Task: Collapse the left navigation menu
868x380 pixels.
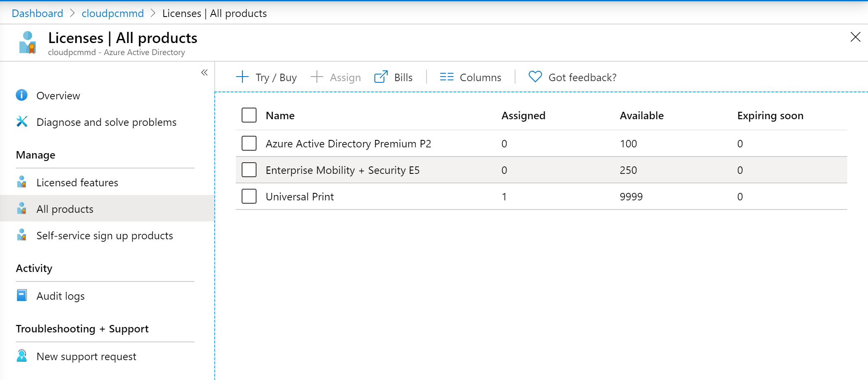Action: (x=204, y=72)
